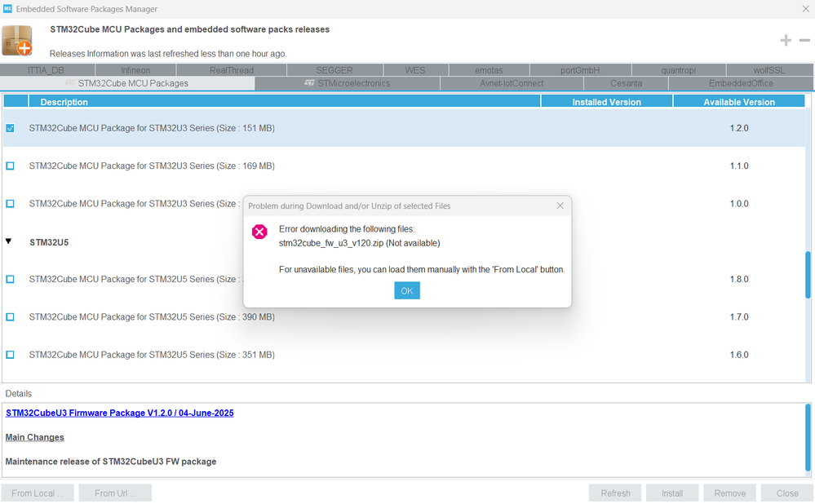Click available version 1.1.0 cell
This screenshot has height=504, width=815.
[739, 166]
